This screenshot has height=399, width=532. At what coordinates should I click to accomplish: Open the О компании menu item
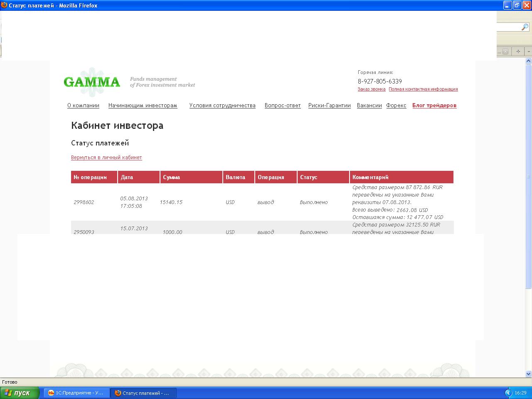[83, 106]
